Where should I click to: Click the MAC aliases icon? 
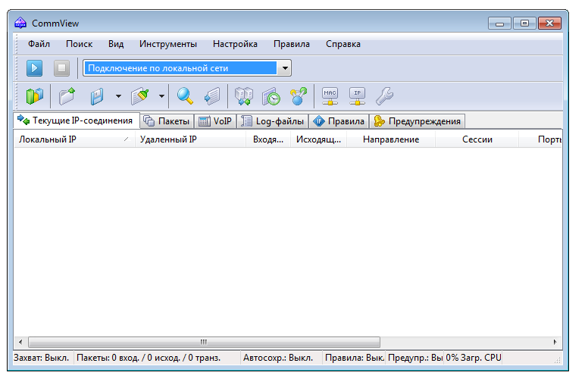click(330, 96)
